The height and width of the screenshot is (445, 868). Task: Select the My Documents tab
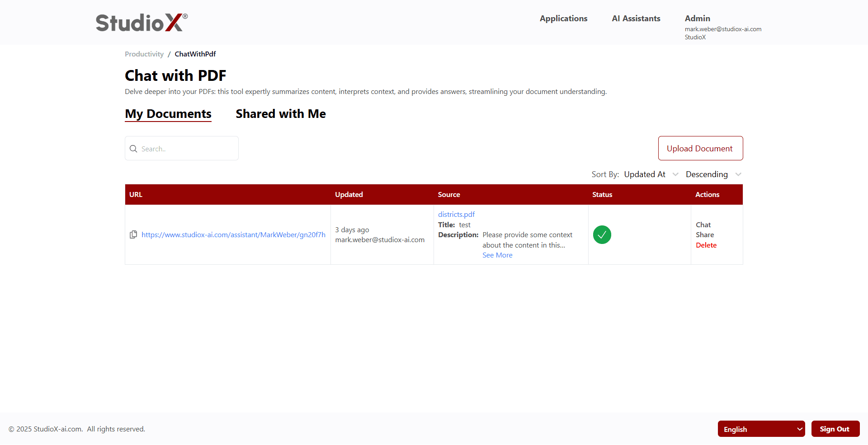168,114
